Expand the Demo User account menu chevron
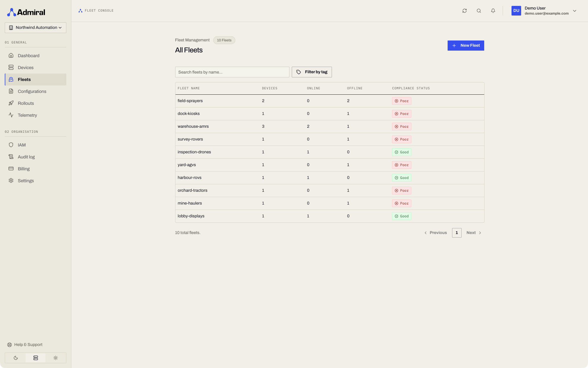The width and height of the screenshot is (588, 368). [x=575, y=11]
